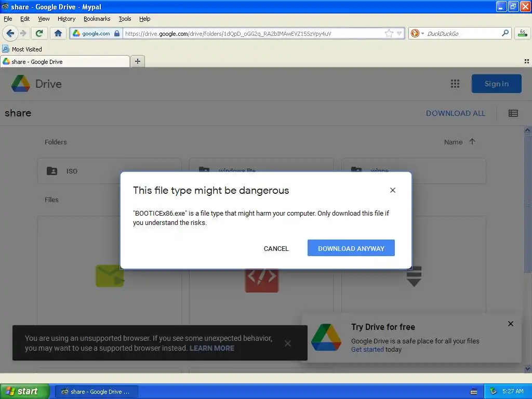Click the Drive logo in promo popup
The width and height of the screenshot is (532, 399).
(326, 337)
